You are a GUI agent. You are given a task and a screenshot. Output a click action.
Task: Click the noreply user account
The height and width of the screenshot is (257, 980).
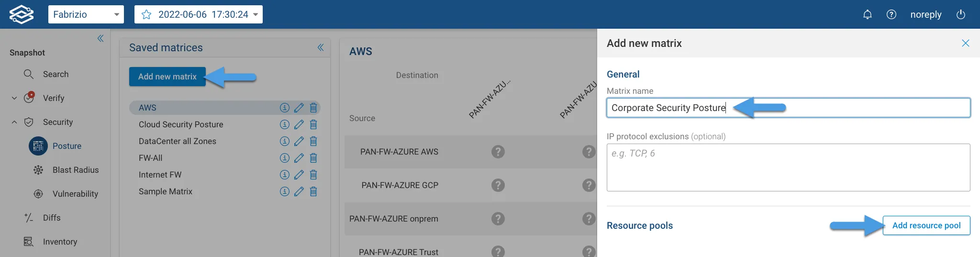coord(926,14)
